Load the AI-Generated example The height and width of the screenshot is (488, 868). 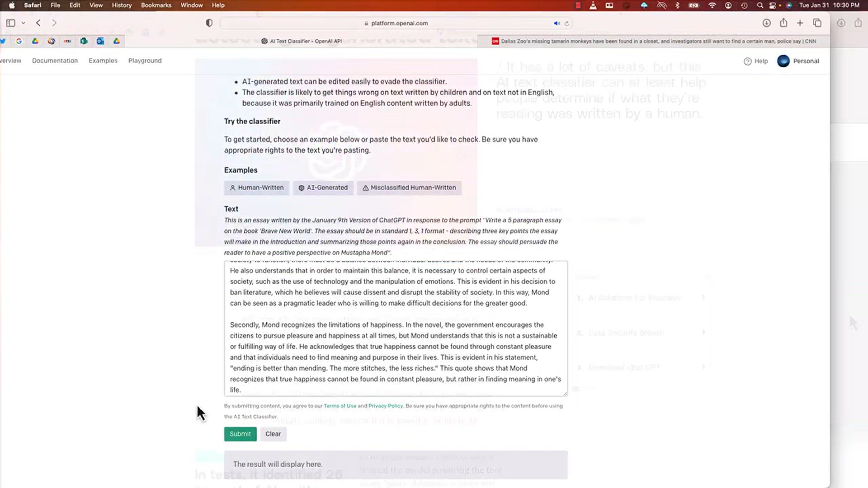(x=323, y=188)
